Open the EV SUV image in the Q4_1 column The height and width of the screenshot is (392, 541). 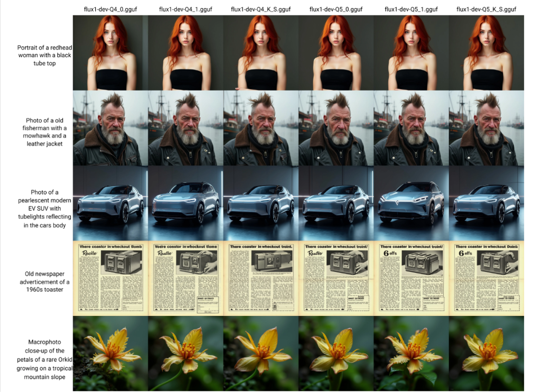coord(186,203)
